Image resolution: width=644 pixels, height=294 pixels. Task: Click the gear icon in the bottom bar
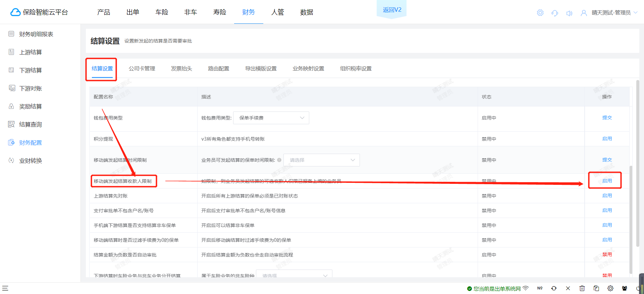coord(610,288)
